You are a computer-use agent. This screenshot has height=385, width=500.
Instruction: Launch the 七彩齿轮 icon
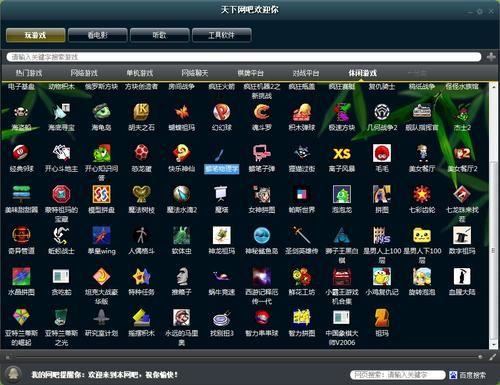click(x=422, y=194)
